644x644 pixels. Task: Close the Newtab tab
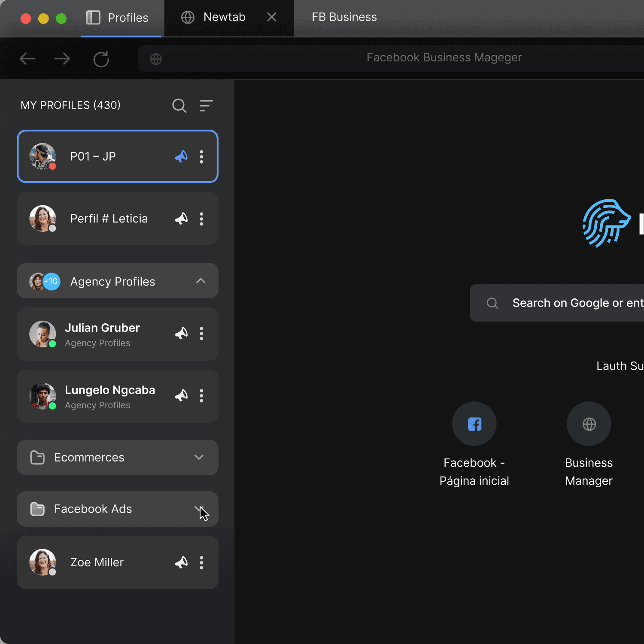272,17
